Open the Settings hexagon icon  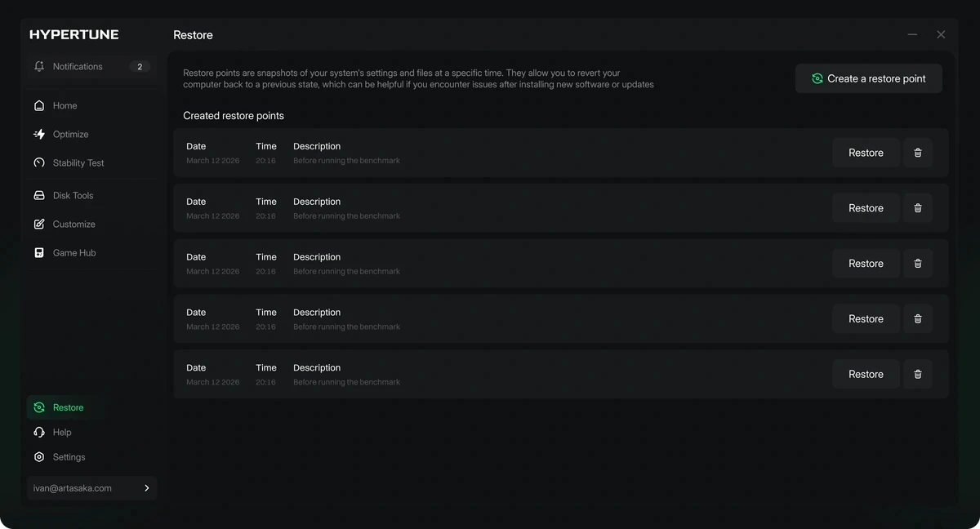click(39, 457)
